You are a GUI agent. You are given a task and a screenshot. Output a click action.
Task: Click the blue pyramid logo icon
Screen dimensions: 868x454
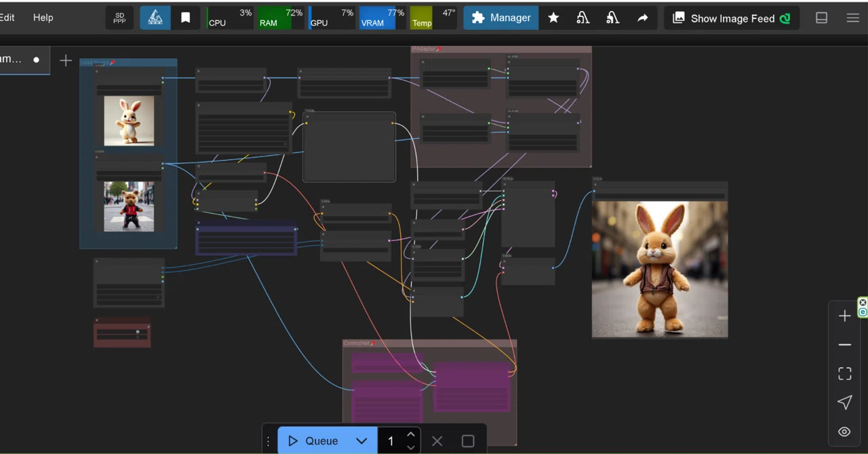[155, 18]
